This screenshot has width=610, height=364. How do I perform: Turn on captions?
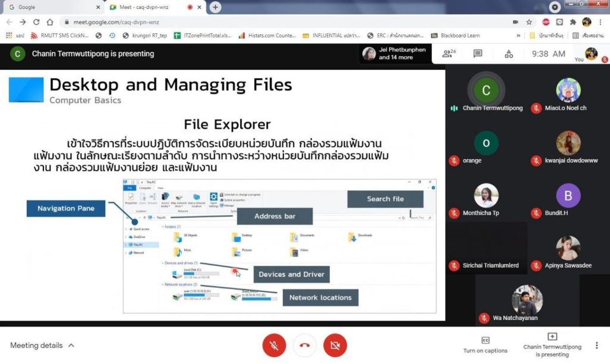point(485,344)
